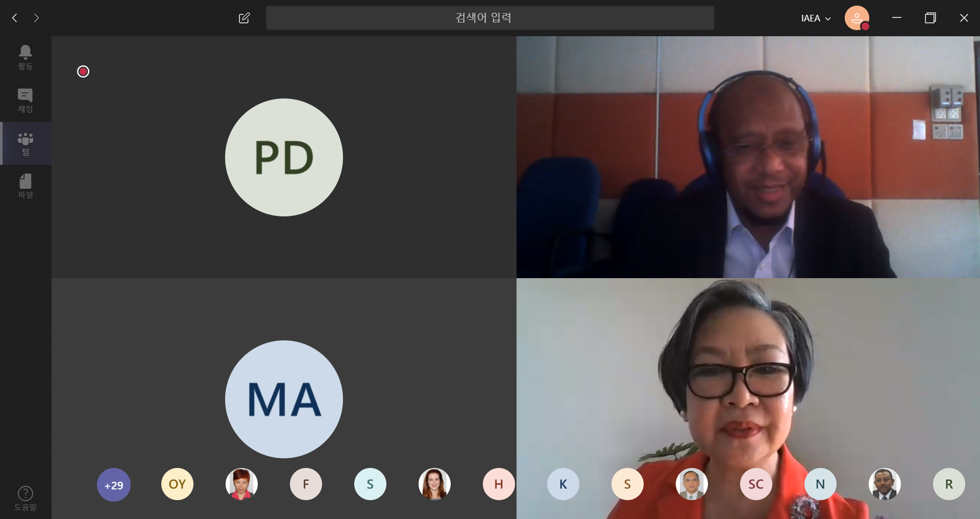Start a new chat with compose icon
980x519 pixels.
[x=244, y=18]
